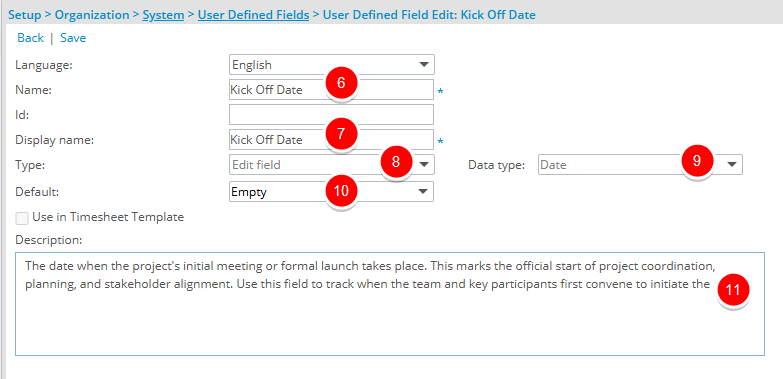The height and width of the screenshot is (379, 783).
Task: Open the Data type dropdown showing Date
Action: coord(641,165)
